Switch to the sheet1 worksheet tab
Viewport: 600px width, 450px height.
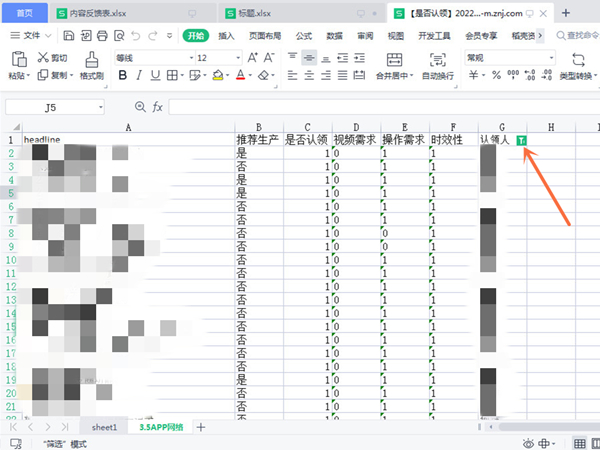coord(105,427)
